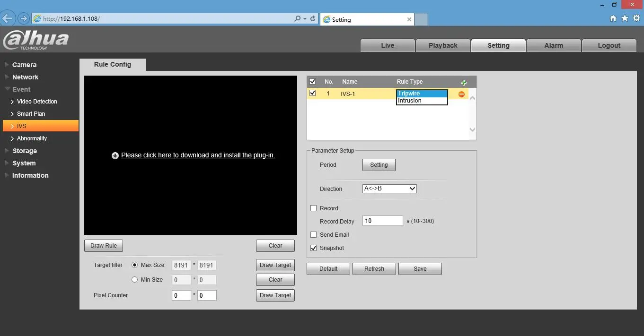The image size is (644, 336).
Task: Disable the Snapshot checkbox
Action: (313, 248)
